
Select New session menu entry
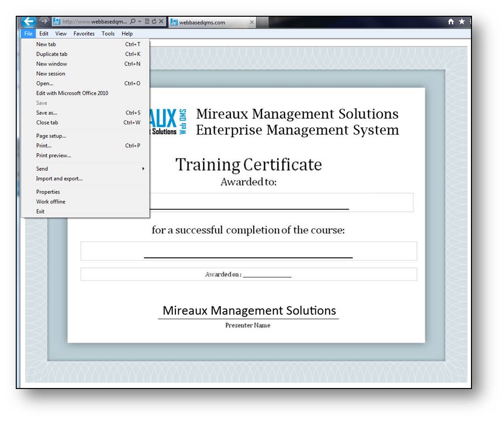click(85, 73)
